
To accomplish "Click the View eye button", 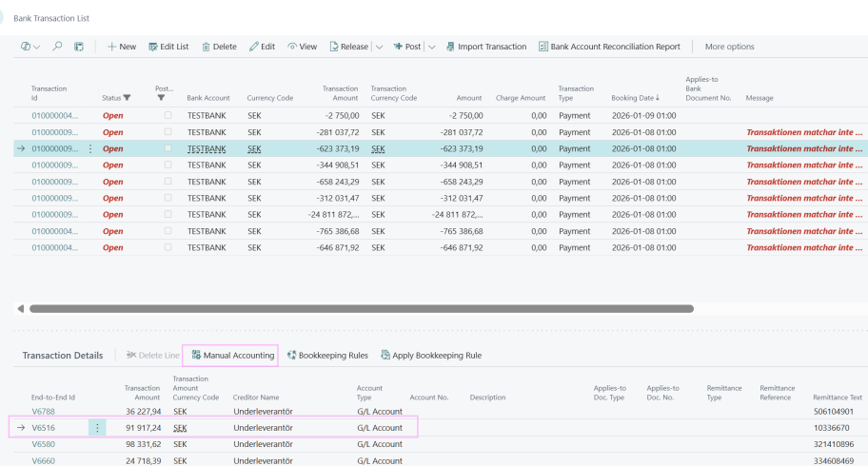I will 303,47.
